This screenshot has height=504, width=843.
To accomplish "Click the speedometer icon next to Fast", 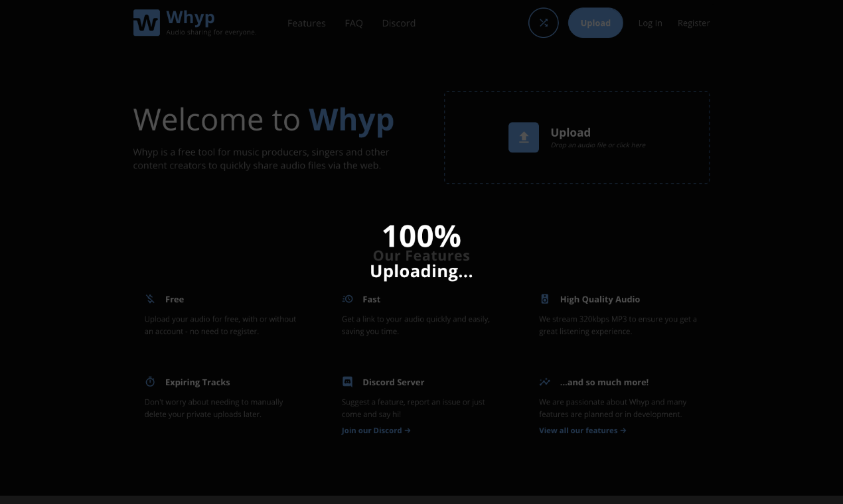I will pos(347,298).
